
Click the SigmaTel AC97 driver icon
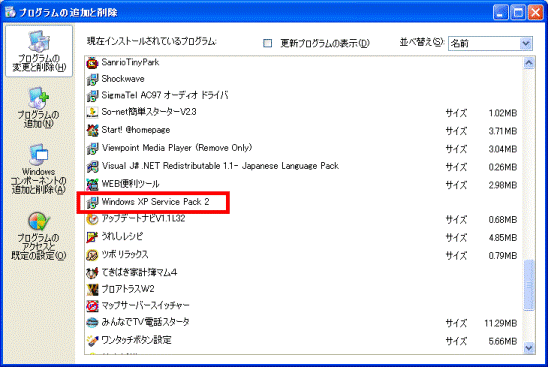coord(92,95)
